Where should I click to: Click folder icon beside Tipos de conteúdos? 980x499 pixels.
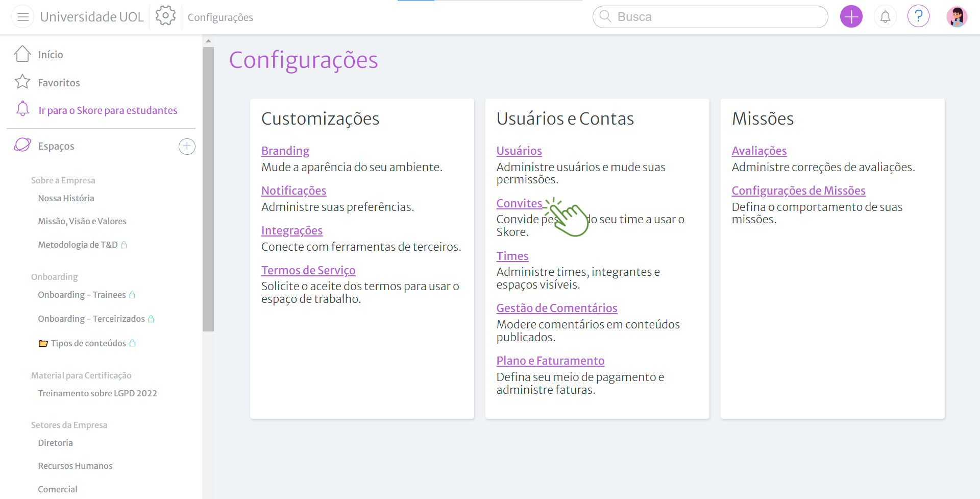tap(43, 344)
